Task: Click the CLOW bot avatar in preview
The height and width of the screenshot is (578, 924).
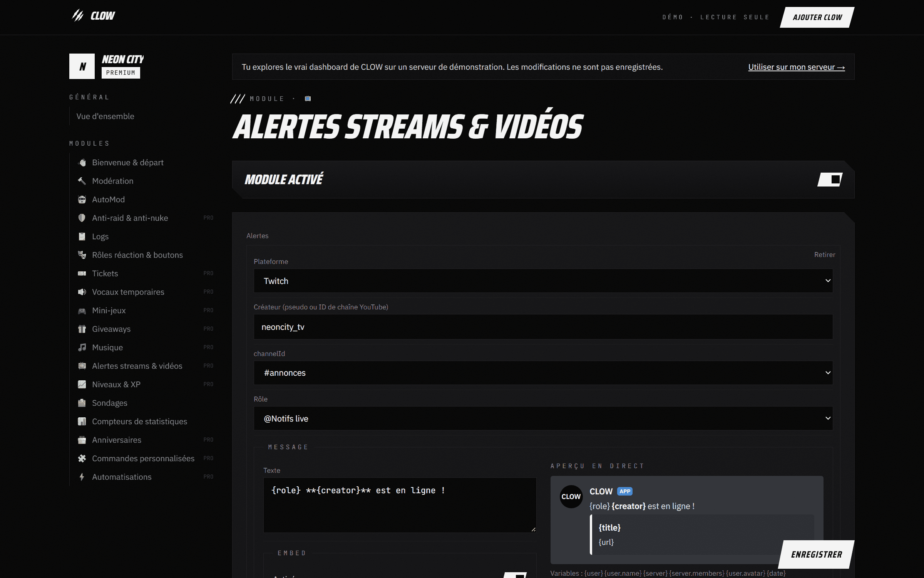Action: click(571, 496)
